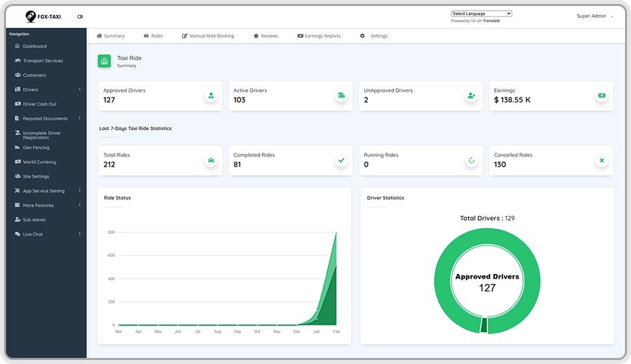Click the UnApproved Drivers add-user icon
631x364 pixels.
pyautogui.click(x=471, y=96)
